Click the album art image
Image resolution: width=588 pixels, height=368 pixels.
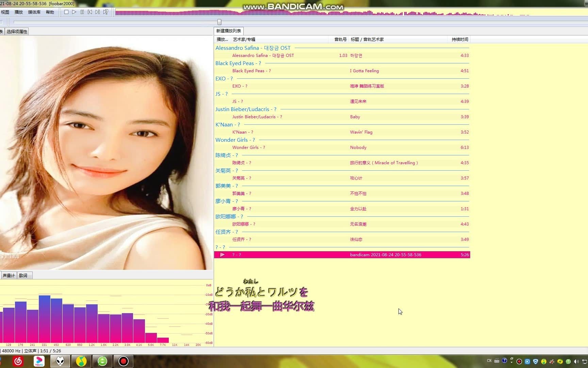(106, 153)
